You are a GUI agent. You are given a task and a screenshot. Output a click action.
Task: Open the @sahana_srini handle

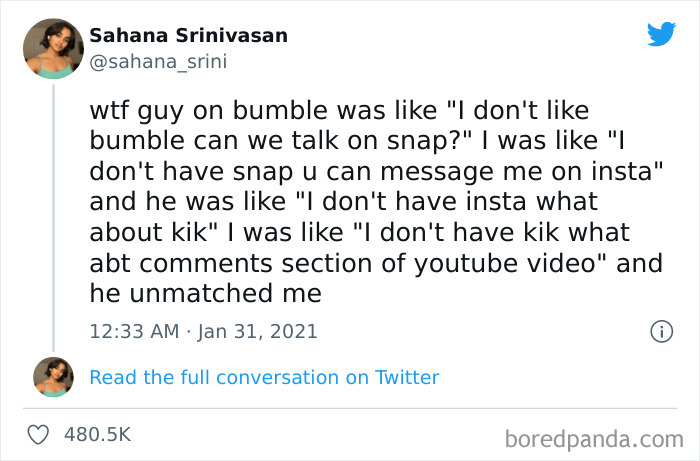158,61
